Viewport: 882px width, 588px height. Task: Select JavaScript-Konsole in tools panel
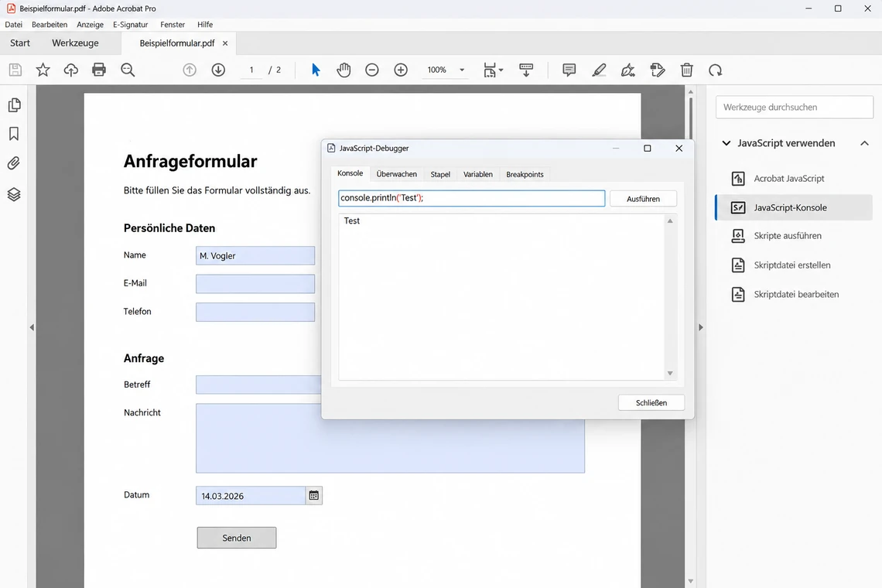(794, 207)
